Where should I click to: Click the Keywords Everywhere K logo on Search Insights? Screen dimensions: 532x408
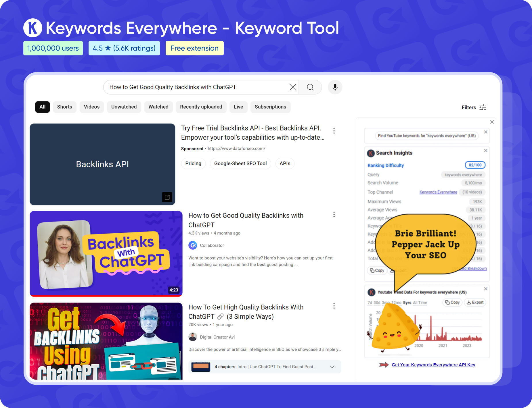pyautogui.click(x=371, y=153)
